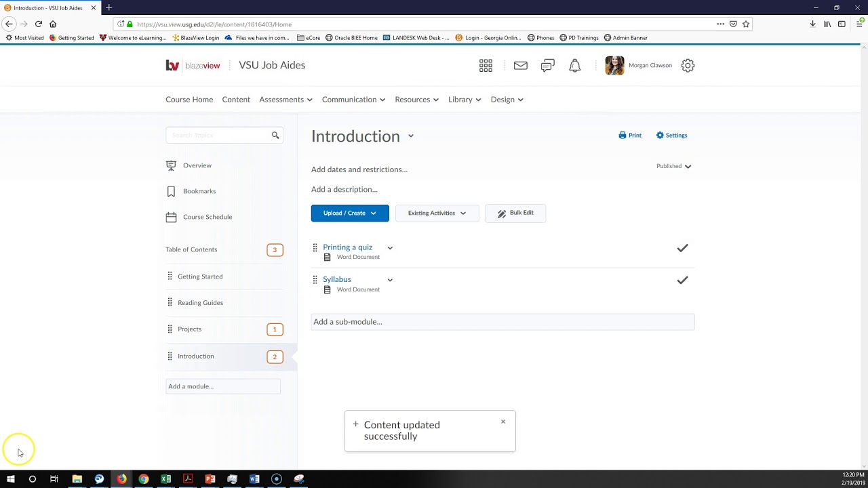Open the Projects module
868x488 pixels.
189,329
